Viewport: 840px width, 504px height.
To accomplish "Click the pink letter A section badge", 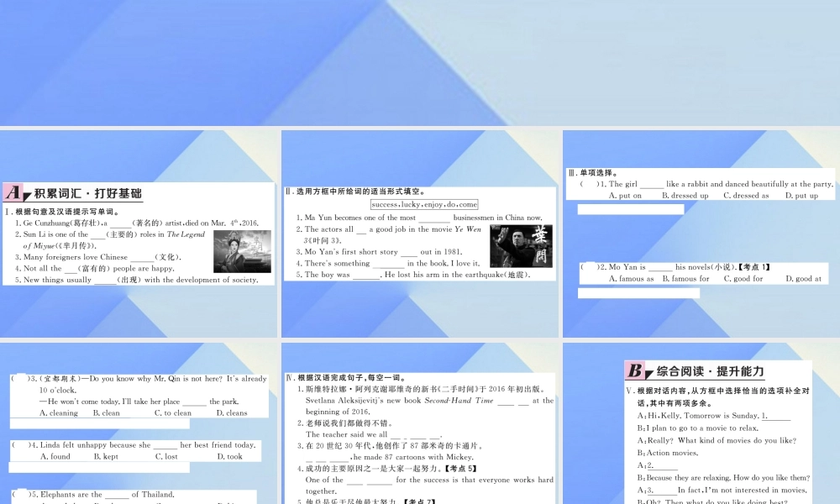I will (x=14, y=192).
